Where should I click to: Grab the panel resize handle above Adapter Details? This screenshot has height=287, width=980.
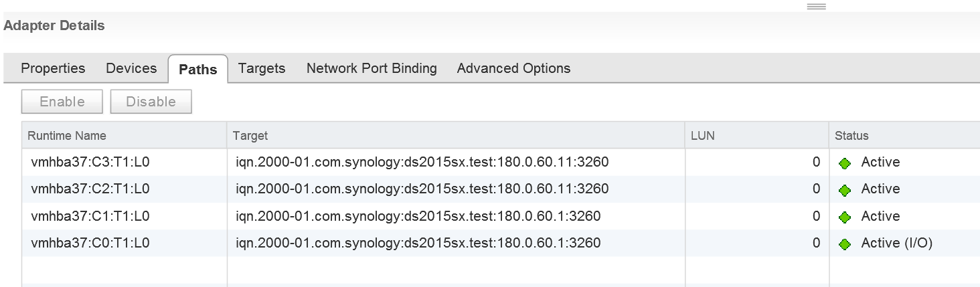coord(816,7)
